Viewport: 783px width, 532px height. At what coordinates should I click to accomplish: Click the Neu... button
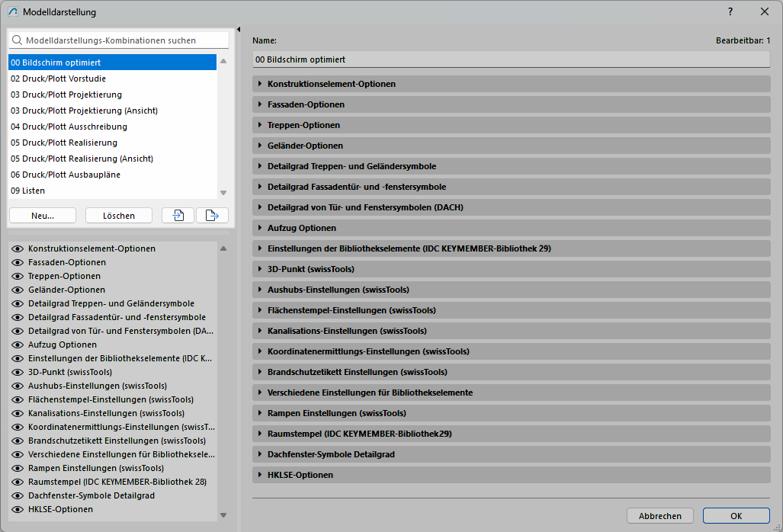[43, 216]
